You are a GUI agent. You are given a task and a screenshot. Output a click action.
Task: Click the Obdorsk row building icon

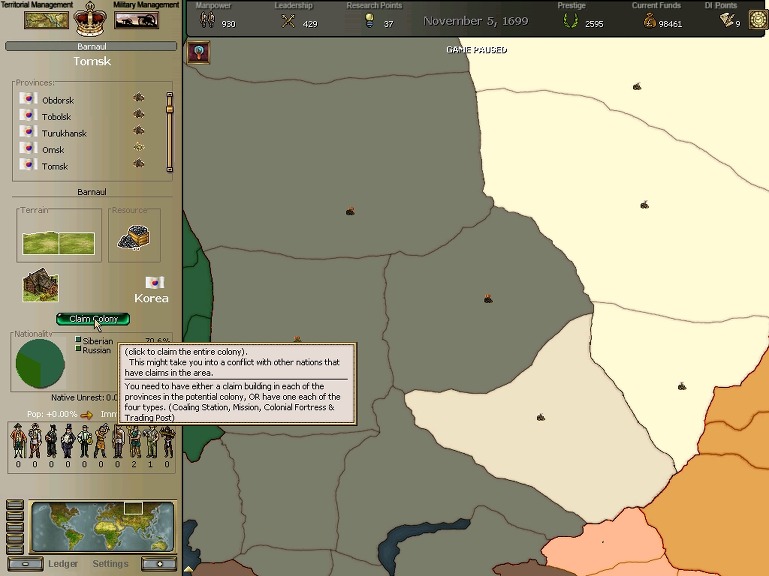coord(139,98)
